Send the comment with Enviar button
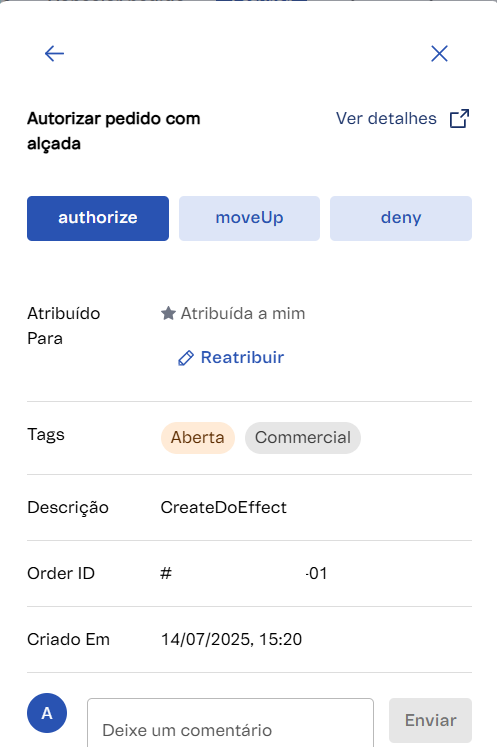Viewport: 497px width, 747px height. tap(430, 720)
